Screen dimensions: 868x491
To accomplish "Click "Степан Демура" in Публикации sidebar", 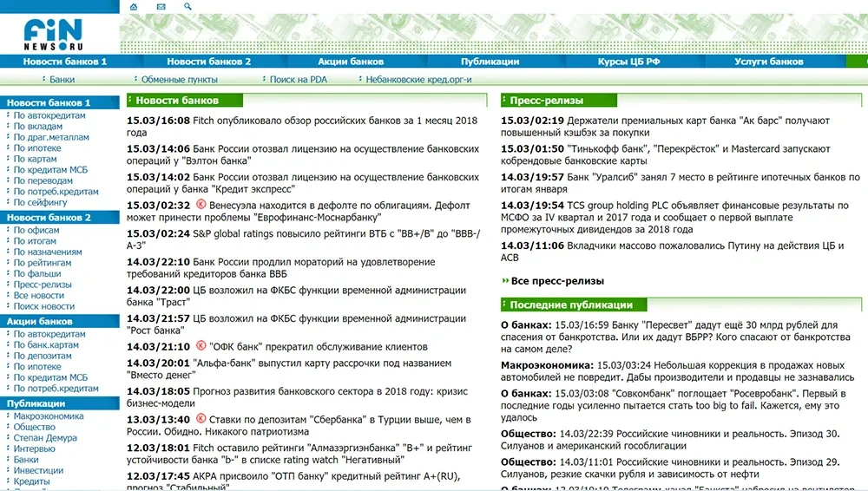I will [x=46, y=438].
